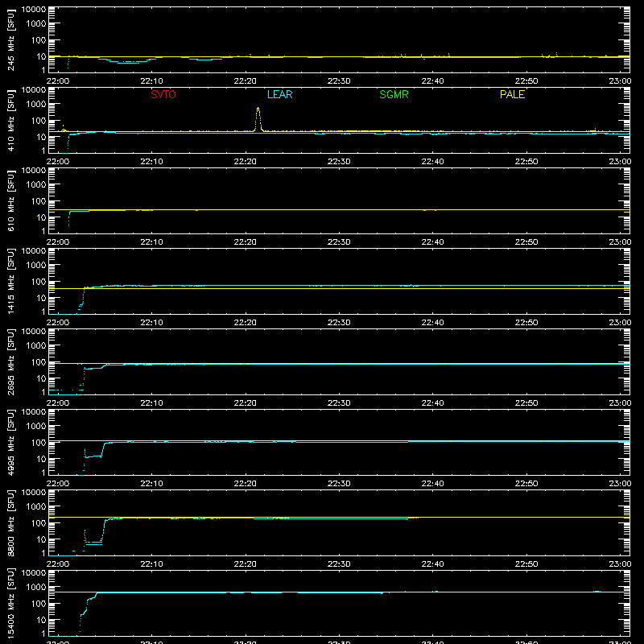Click the 1415 MHz [SFU] axis title
The width and height of the screenshot is (644, 644).
(x=10, y=281)
